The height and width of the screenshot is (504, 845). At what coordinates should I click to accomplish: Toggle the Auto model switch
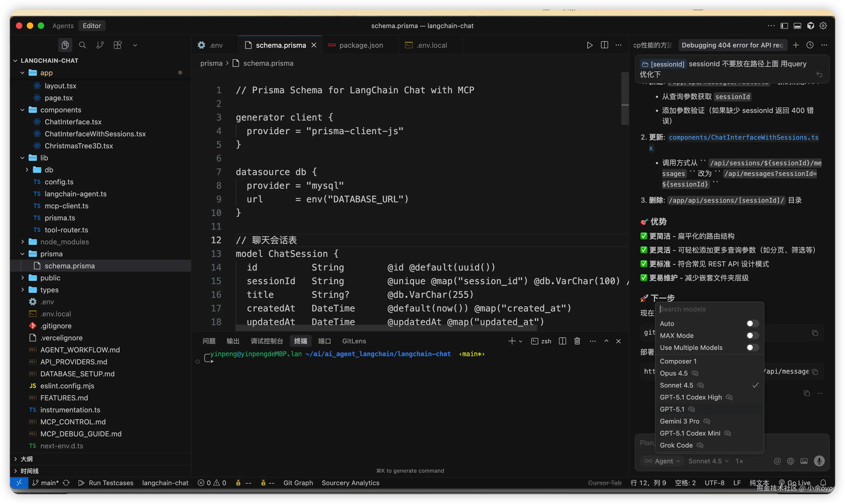coord(752,324)
